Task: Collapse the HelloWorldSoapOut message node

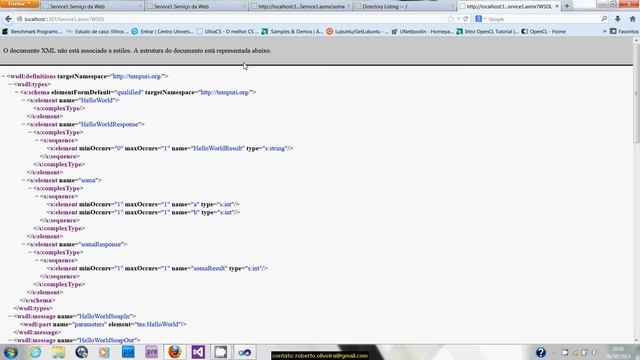Action: point(10,340)
